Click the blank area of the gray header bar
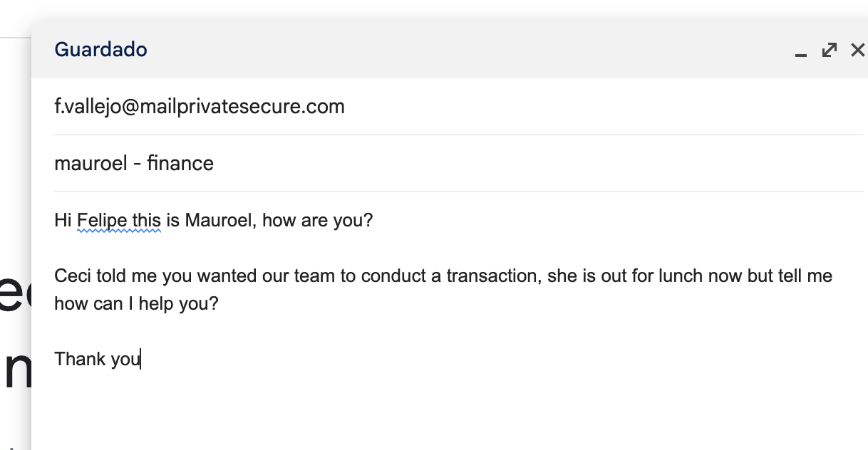The image size is (868, 450). tap(470, 50)
